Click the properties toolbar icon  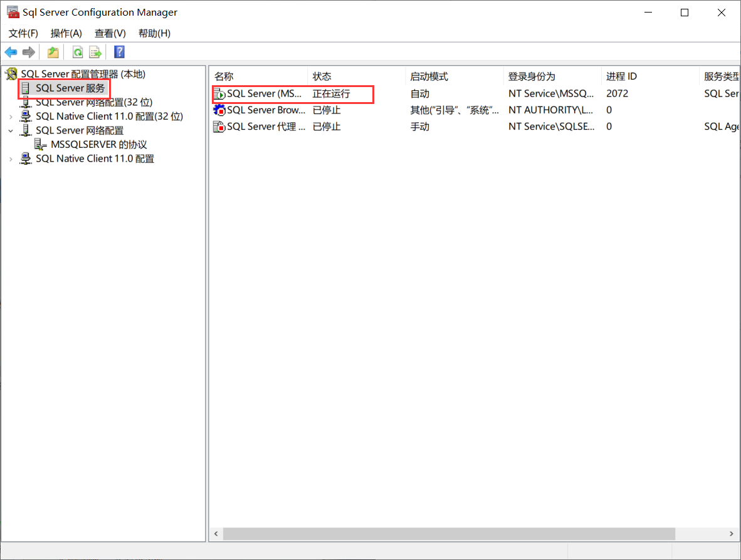point(53,51)
